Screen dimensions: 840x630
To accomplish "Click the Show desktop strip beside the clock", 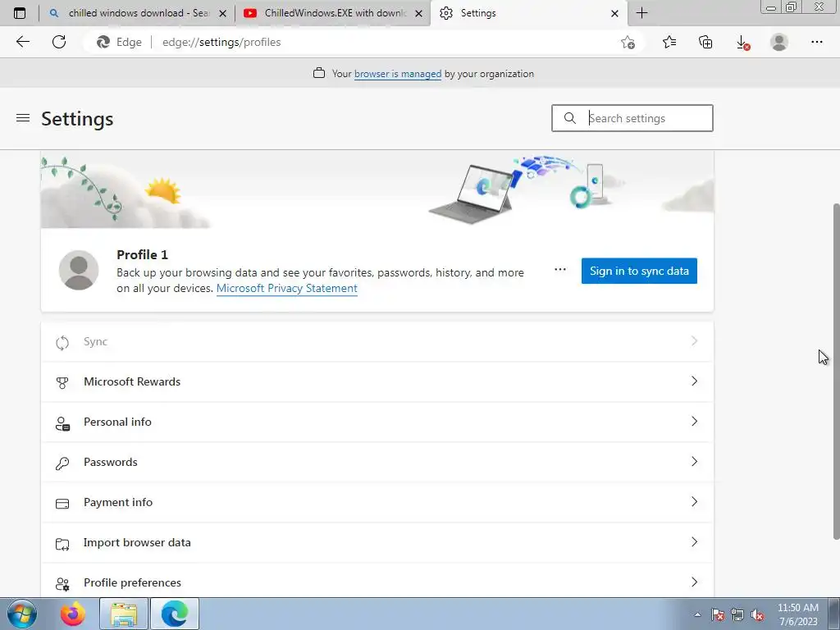I will 833,614.
